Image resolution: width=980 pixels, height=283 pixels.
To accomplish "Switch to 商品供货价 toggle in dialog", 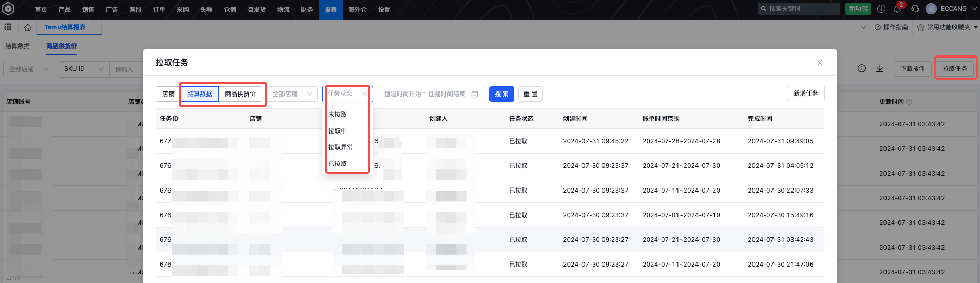I will [x=240, y=94].
